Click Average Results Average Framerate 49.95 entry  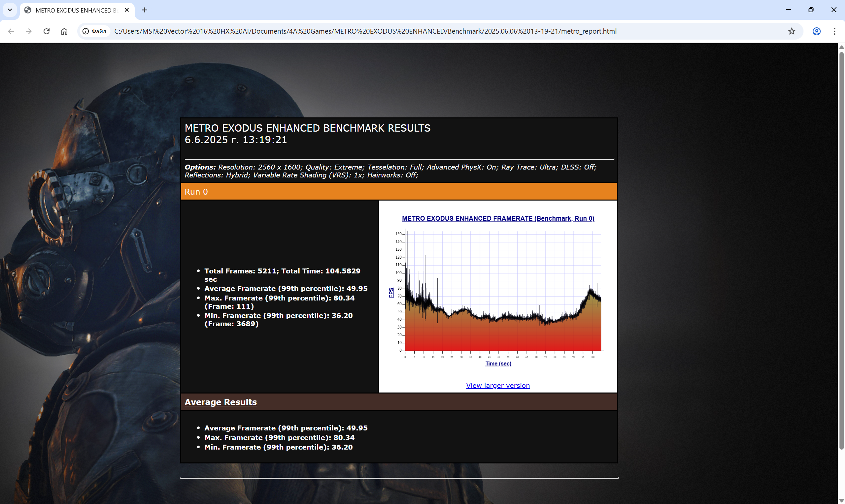(x=286, y=428)
